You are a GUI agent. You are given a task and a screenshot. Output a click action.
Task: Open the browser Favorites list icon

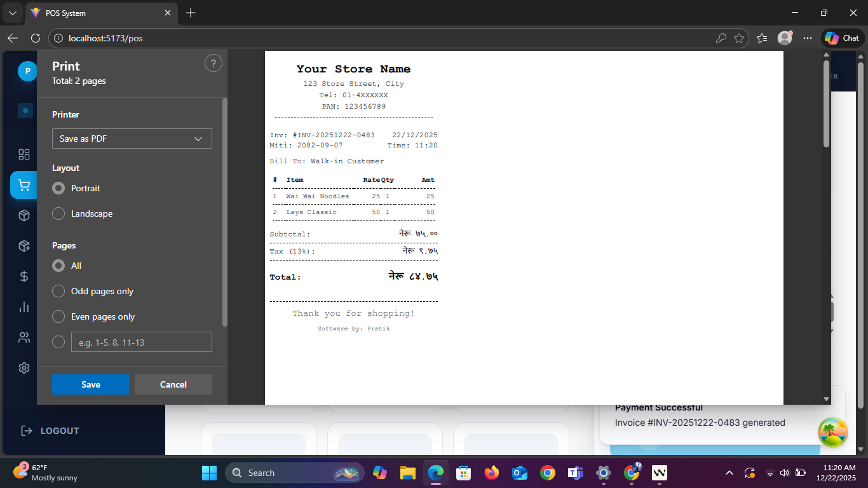pos(763,38)
